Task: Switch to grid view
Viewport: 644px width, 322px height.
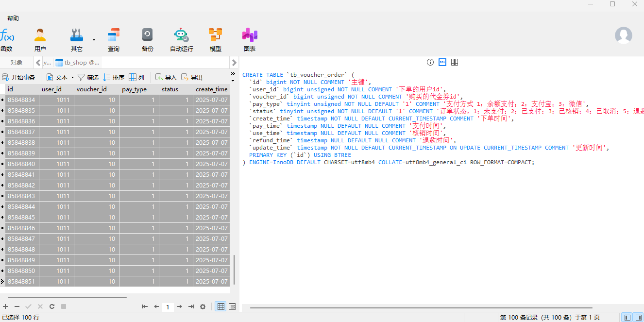Action: pos(221,306)
